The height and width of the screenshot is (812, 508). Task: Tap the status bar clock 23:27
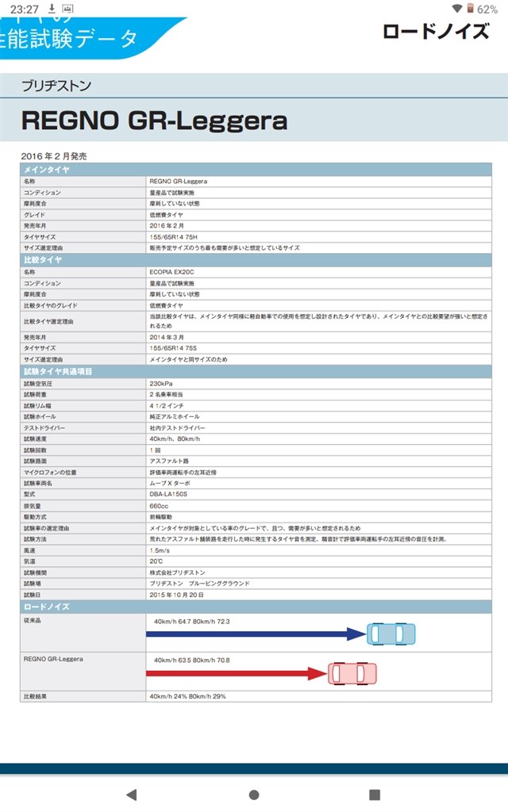pyautogui.click(x=25, y=9)
